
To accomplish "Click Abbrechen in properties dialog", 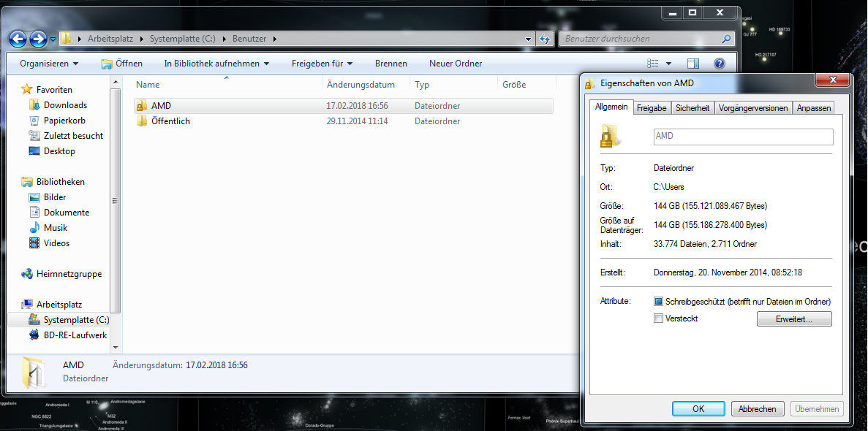I will (758, 409).
